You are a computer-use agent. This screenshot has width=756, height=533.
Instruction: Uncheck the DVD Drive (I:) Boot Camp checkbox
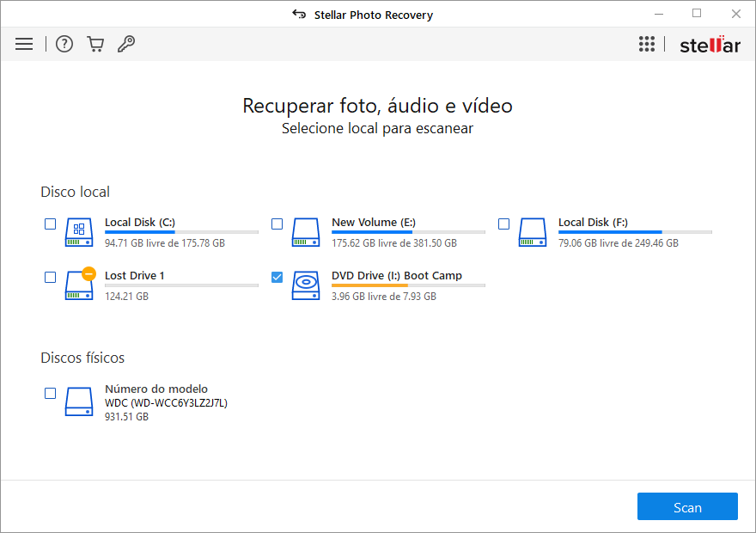[x=277, y=278]
